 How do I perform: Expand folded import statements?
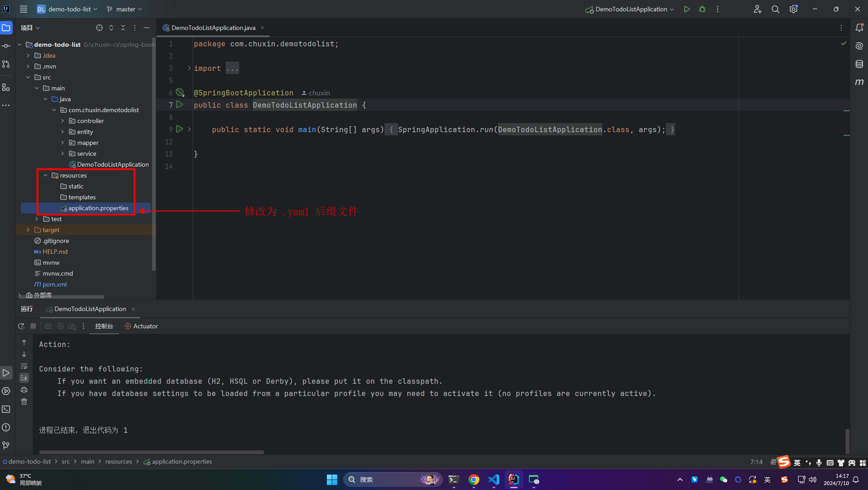click(x=189, y=68)
